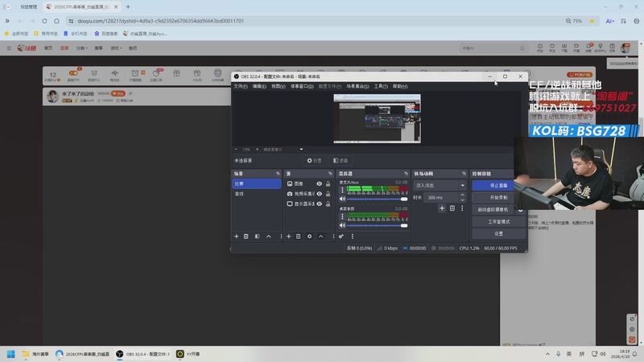Screen dimensions: 644x362
Task: Open File menu in OBS
Action: [x=240, y=86]
